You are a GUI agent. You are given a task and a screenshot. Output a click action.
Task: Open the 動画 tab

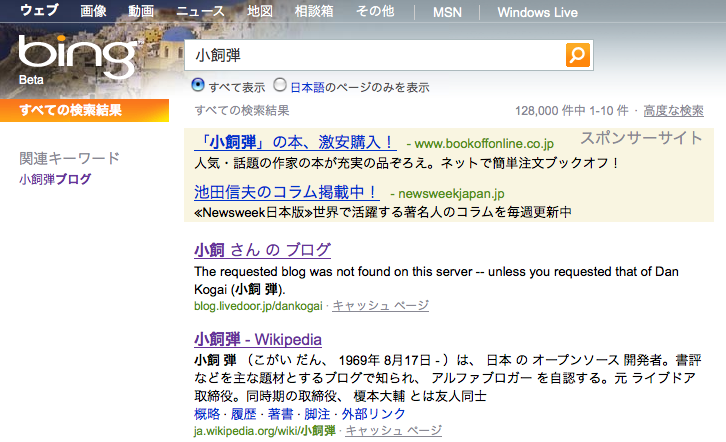[141, 11]
